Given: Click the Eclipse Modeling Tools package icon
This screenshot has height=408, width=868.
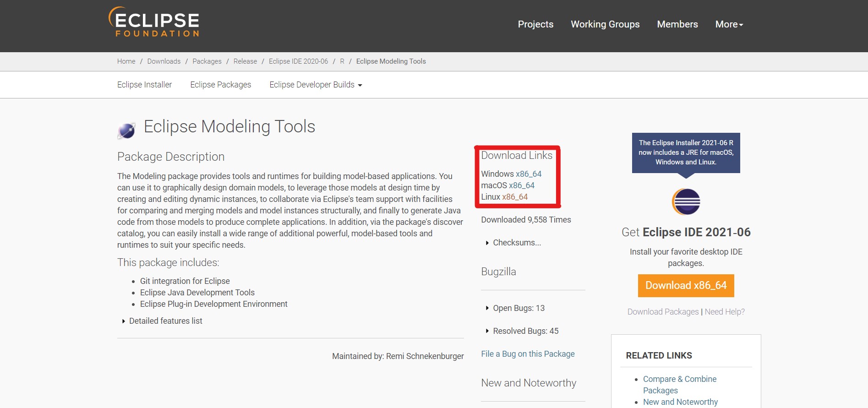Looking at the screenshot, I should 126,131.
